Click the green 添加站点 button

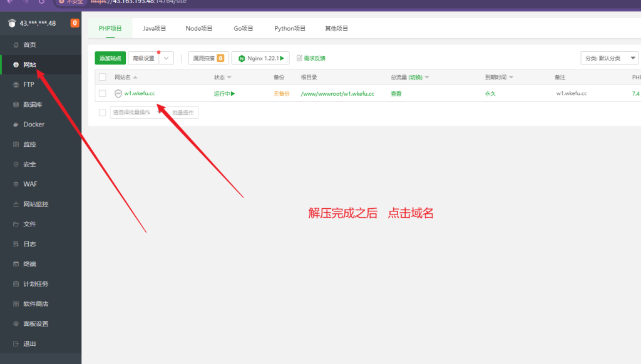tap(110, 58)
